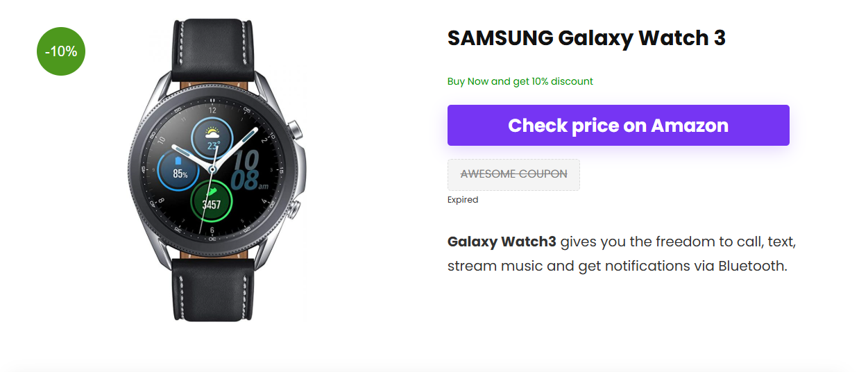
Task: Select the expired AWESOME COUPON box
Action: pos(513,174)
